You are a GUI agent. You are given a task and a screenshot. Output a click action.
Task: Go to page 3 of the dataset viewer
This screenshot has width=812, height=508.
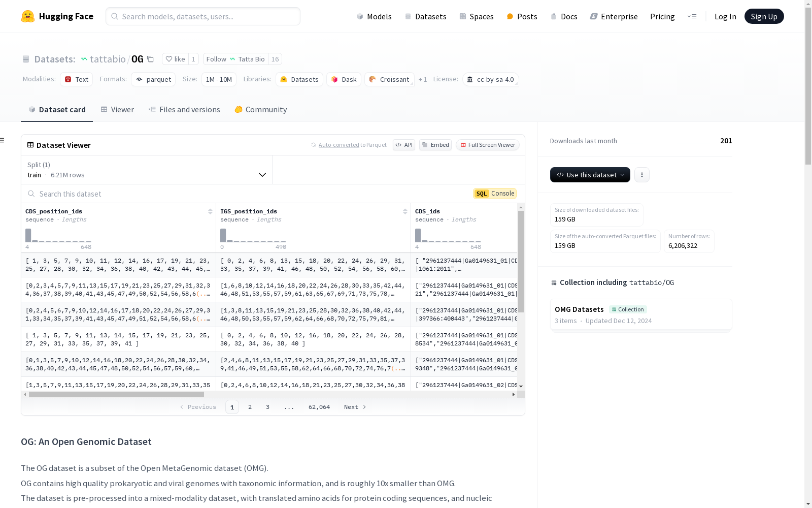267,407
